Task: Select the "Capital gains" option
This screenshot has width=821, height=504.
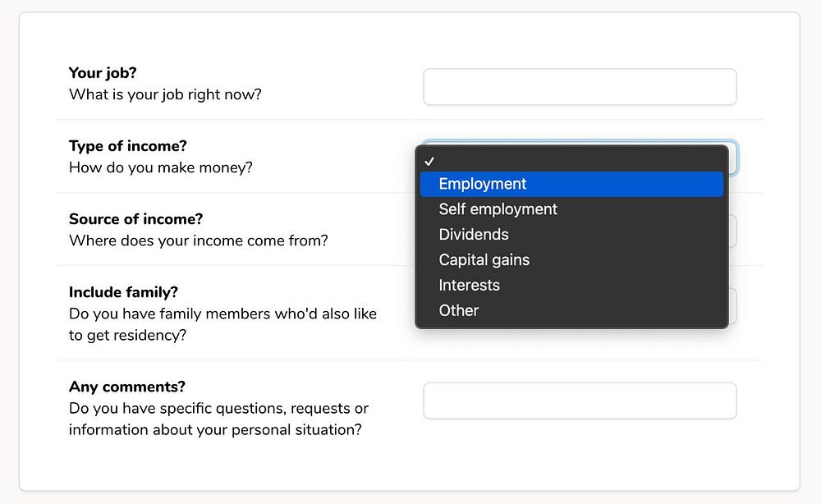Action: coord(484,260)
